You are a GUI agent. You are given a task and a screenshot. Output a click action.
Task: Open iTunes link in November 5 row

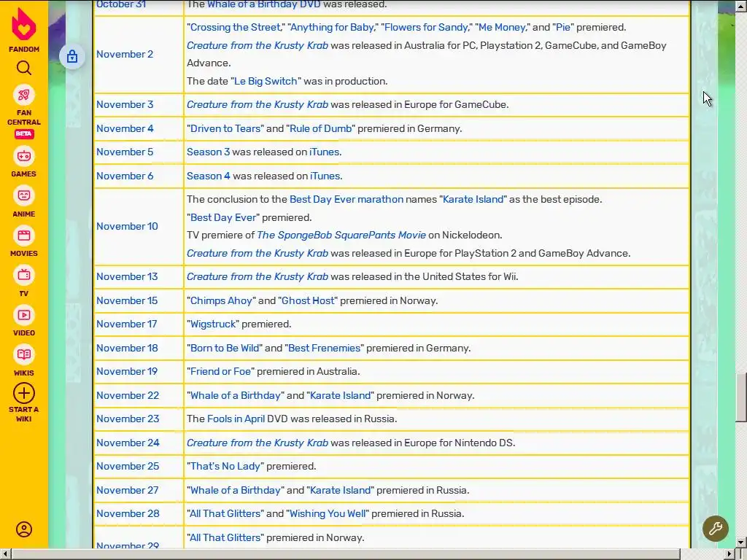pos(325,152)
